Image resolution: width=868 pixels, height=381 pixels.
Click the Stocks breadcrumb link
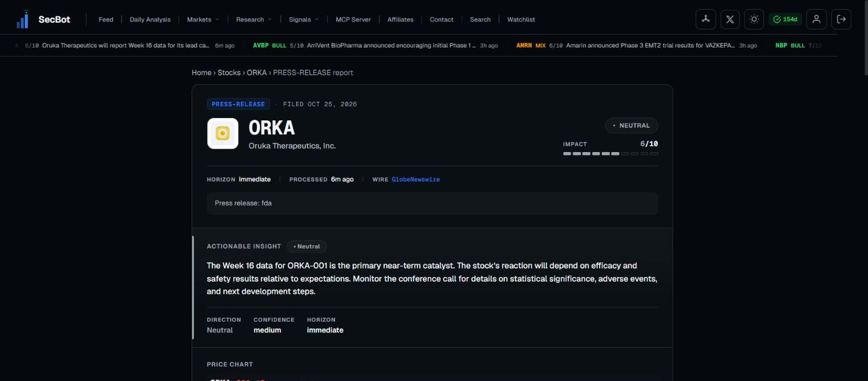tap(229, 72)
